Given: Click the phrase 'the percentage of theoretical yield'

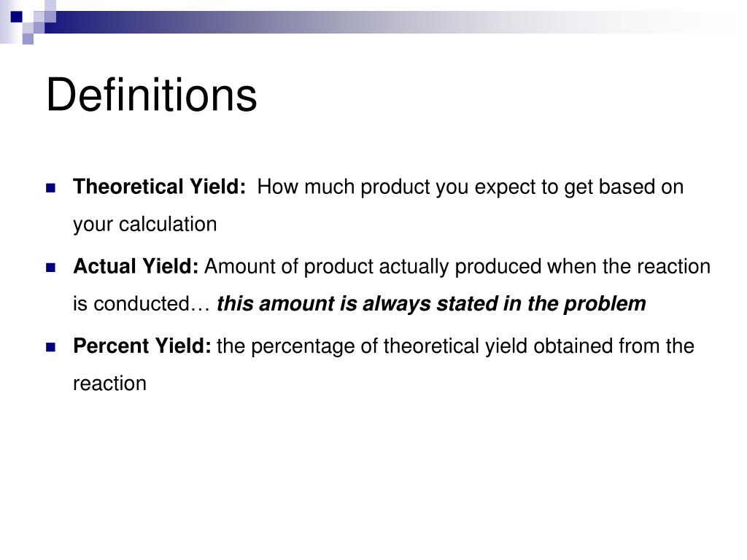Looking at the screenshot, I should [372, 346].
